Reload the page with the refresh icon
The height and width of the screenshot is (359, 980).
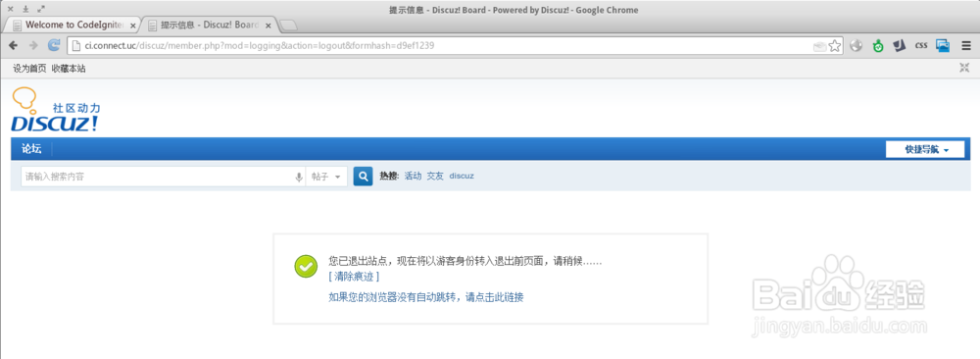pos(54,46)
